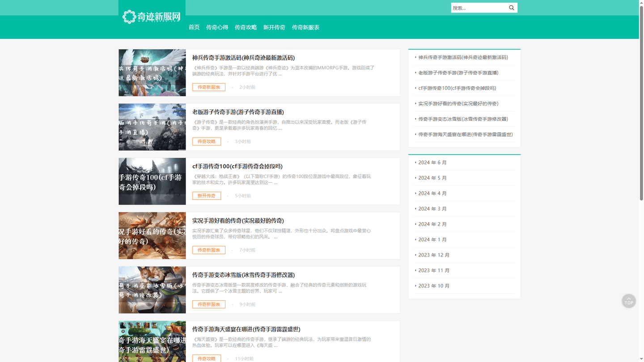Click excerpt text beginning 实况手游汇集了众多
The height and width of the screenshot is (362, 644).
coord(282,233)
